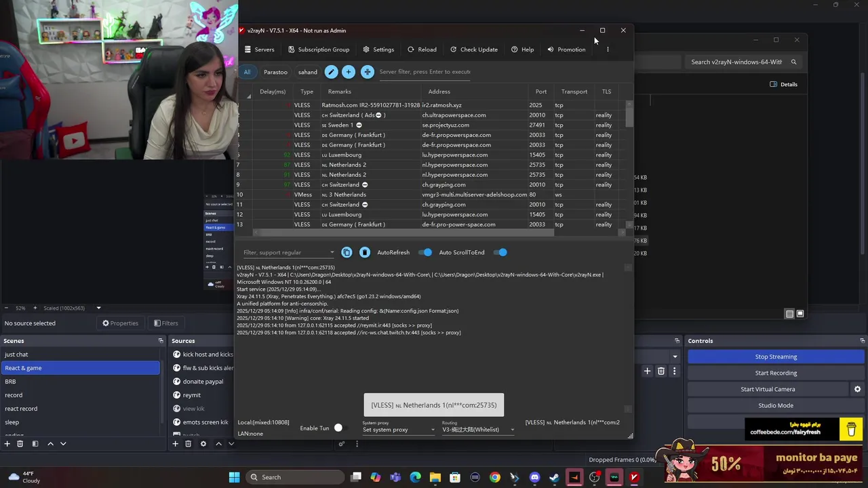The width and height of the screenshot is (868, 488).
Task: Select the 'donaite paypal' source
Action: [x=203, y=382]
